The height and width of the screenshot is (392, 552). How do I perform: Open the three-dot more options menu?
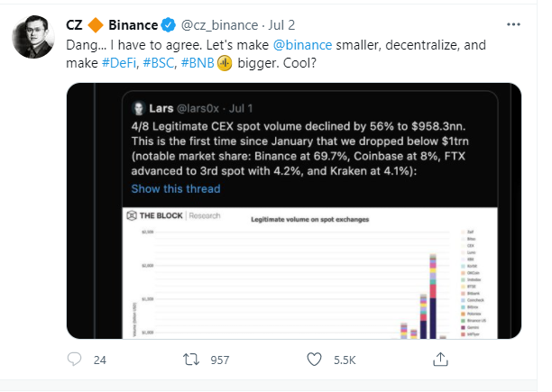click(x=513, y=24)
